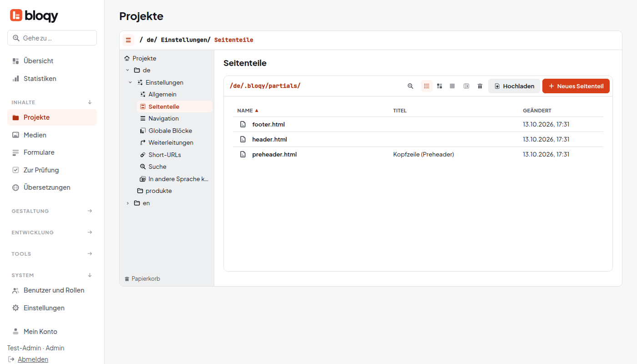The width and height of the screenshot is (637, 364).
Task: Open Zur Prüfung in the sidebar
Action: [52, 170]
